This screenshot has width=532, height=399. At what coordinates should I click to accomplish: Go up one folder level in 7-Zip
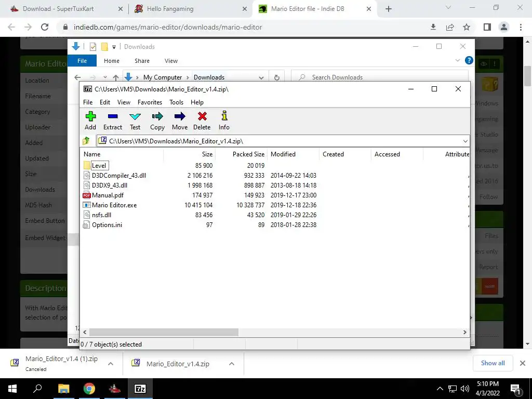(86, 140)
